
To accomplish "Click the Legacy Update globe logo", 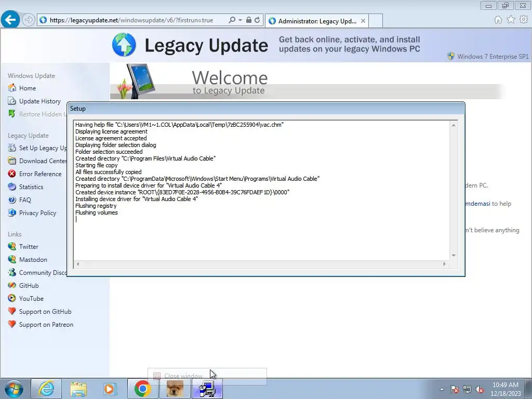I will 124,45.
